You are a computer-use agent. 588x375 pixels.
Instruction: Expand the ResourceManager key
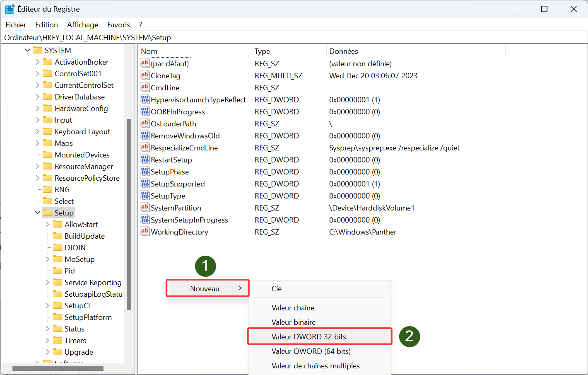pyautogui.click(x=38, y=166)
